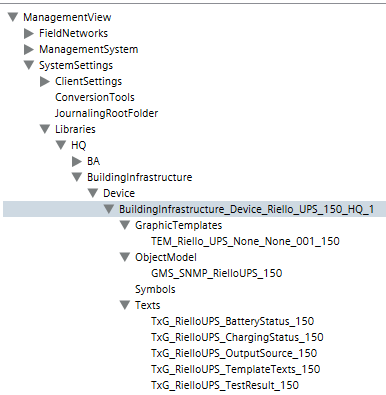Expand the FieldNetworks node
Screen dimensions: 386x395
(29, 33)
